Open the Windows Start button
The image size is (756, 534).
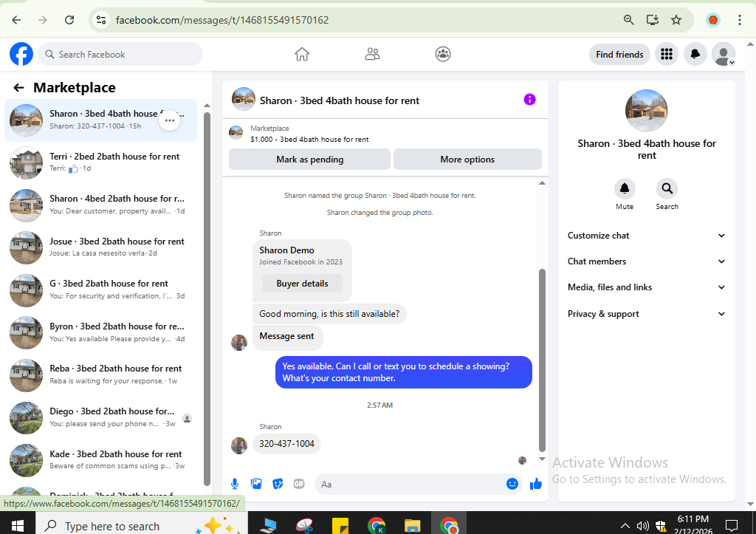click(x=18, y=525)
